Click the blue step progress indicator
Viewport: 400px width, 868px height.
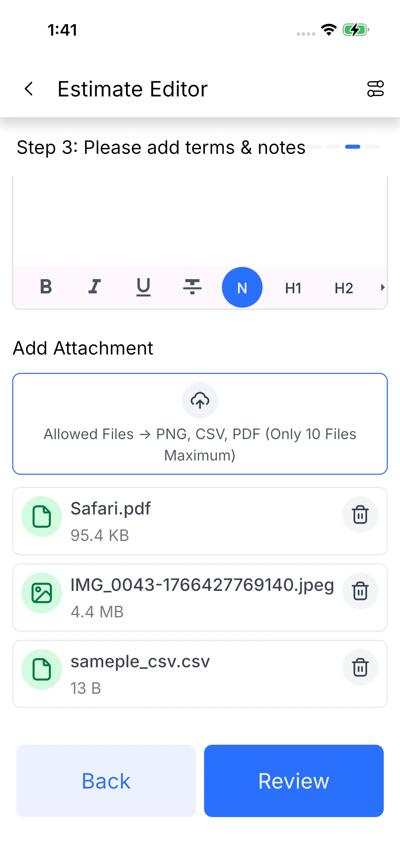click(x=353, y=147)
